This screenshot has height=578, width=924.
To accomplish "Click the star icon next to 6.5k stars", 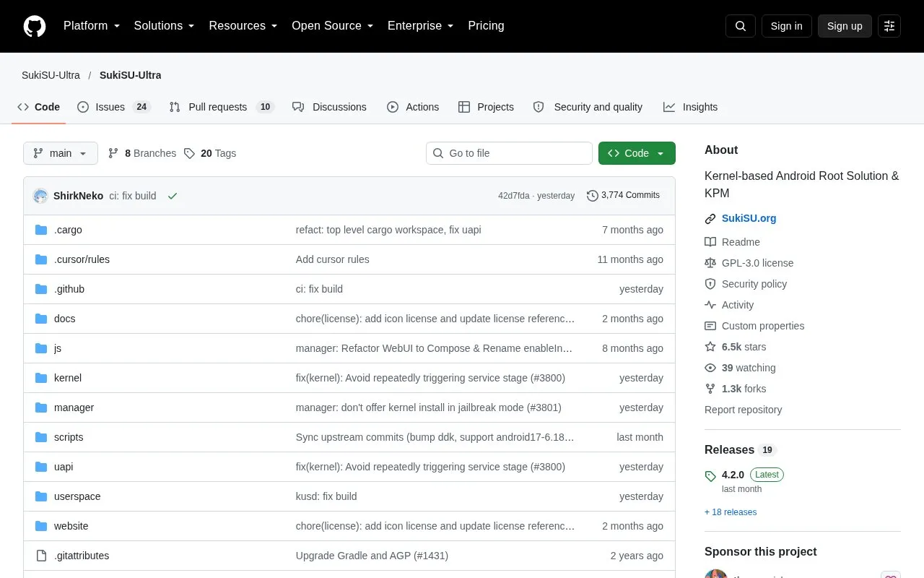I will 710,347.
